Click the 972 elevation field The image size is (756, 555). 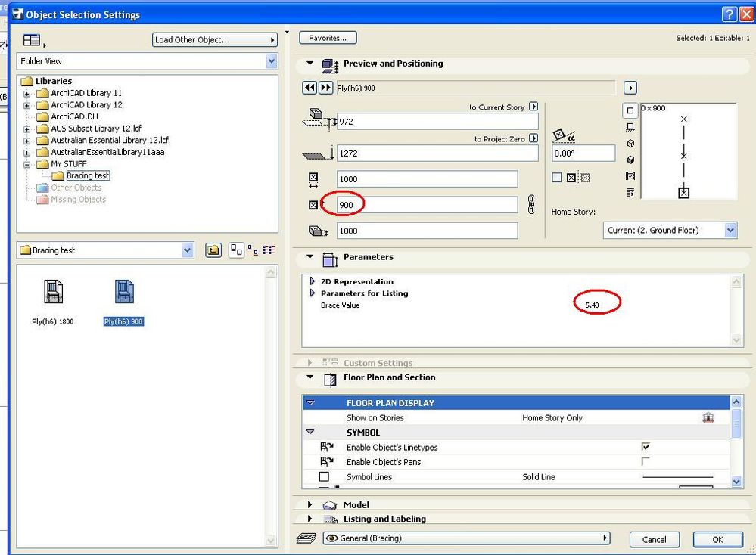[437, 122]
